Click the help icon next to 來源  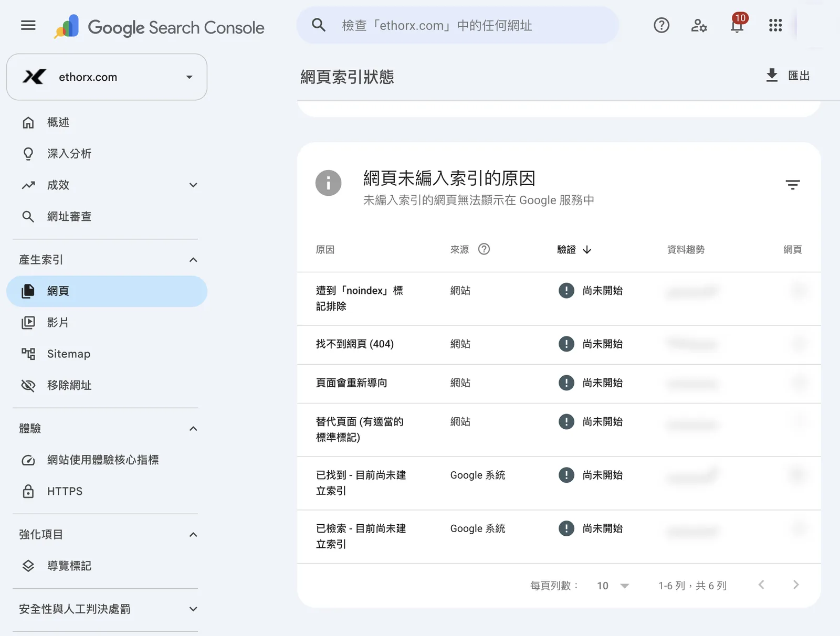[x=484, y=249]
